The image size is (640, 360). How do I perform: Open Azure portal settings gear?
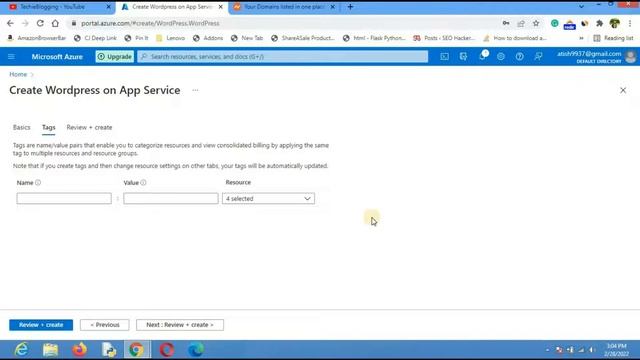(501, 56)
